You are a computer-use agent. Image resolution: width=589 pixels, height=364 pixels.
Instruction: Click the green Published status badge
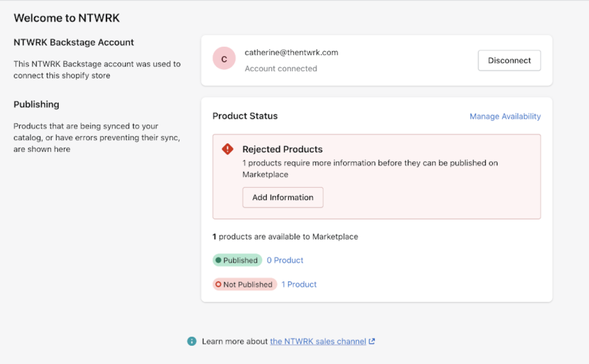coord(237,260)
